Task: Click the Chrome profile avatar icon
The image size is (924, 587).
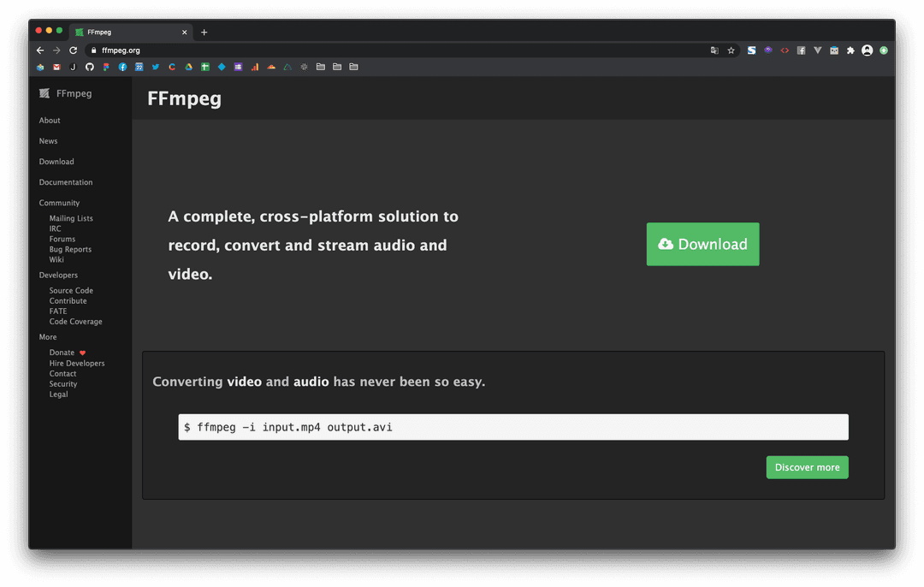Action: tap(867, 50)
